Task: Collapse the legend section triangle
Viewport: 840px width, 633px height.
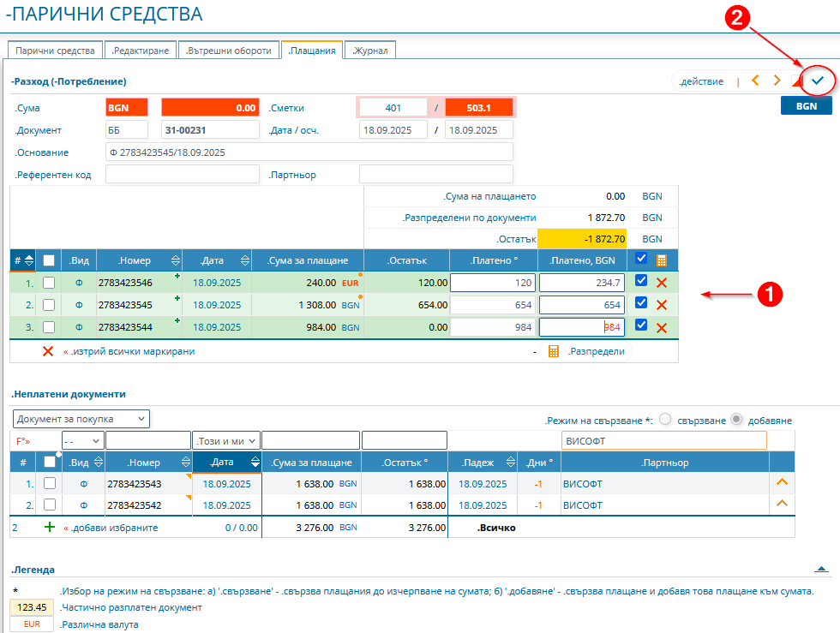Action: click(x=820, y=569)
